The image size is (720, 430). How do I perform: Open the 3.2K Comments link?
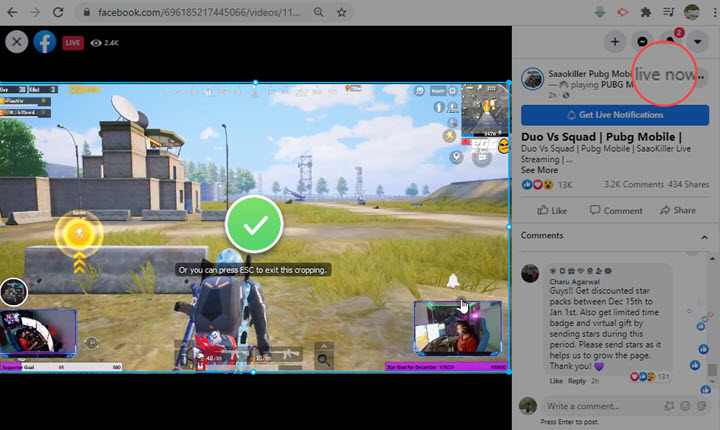(634, 184)
